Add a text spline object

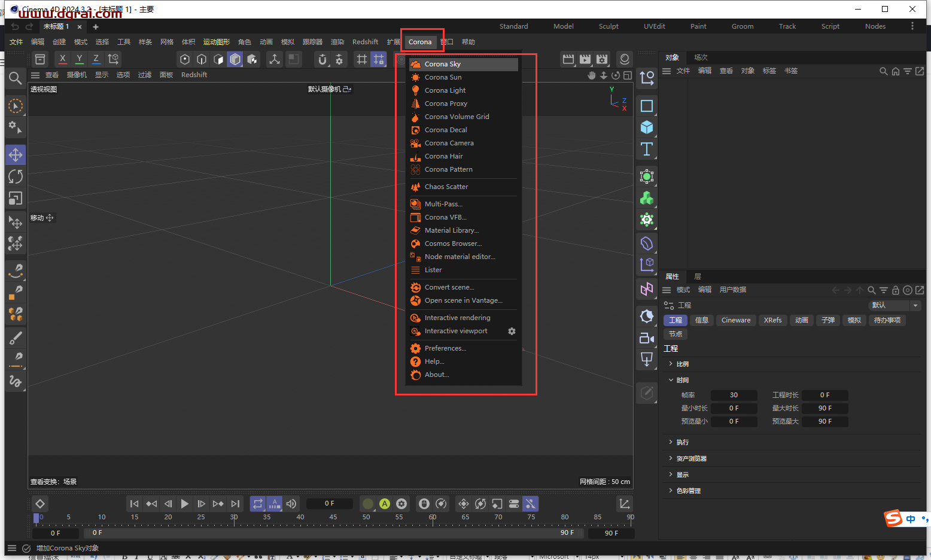647,149
